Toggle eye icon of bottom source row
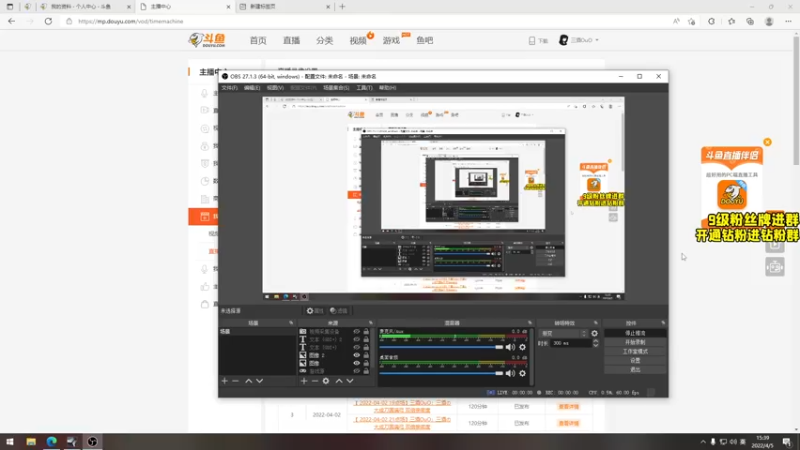800x450 pixels. (357, 371)
